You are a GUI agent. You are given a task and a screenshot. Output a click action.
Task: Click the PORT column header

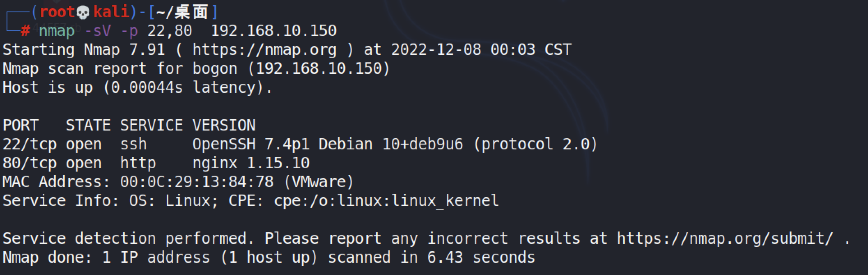[x=21, y=125]
